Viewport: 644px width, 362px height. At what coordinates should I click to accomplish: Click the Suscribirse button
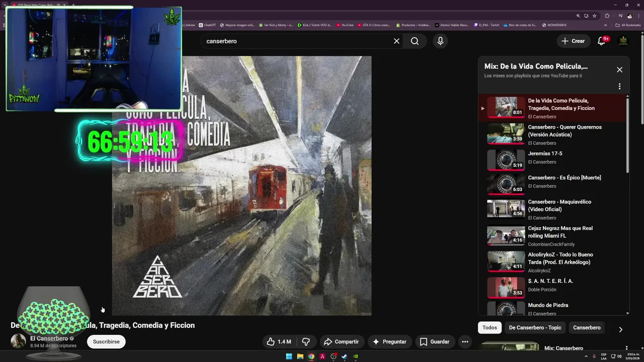[x=106, y=342]
